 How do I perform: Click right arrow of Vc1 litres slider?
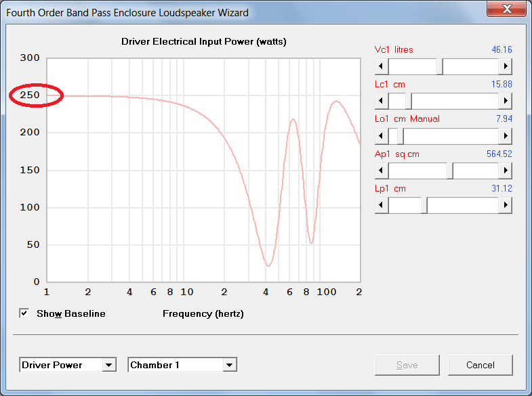click(506, 66)
